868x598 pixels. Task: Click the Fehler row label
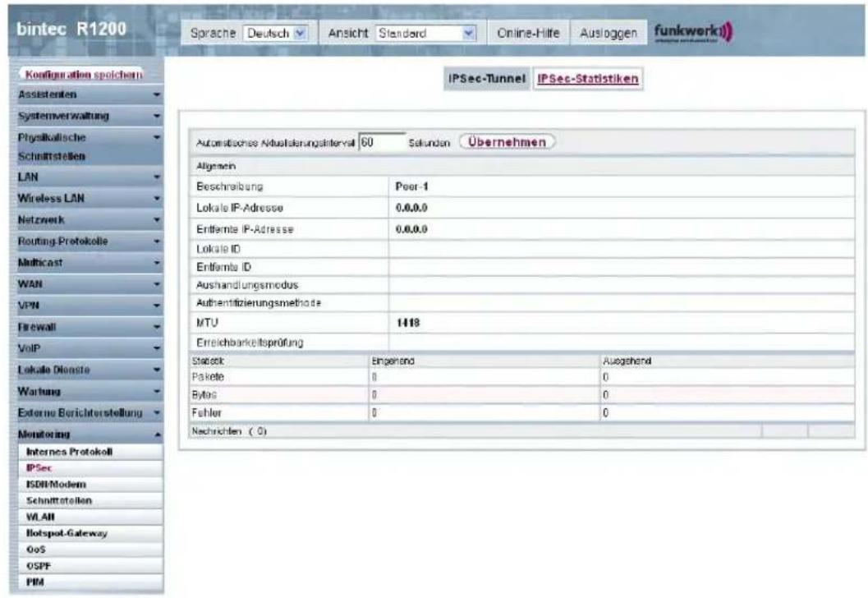(x=206, y=413)
